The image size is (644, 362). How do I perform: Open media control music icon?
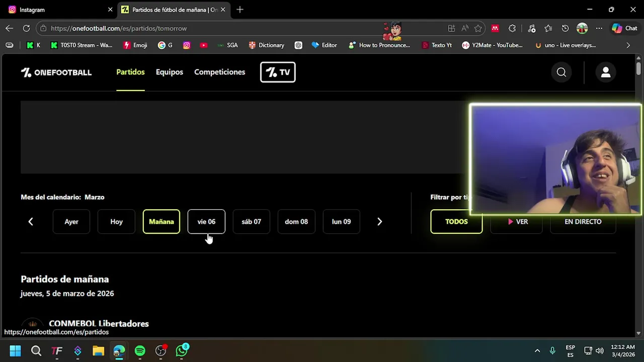click(x=532, y=28)
